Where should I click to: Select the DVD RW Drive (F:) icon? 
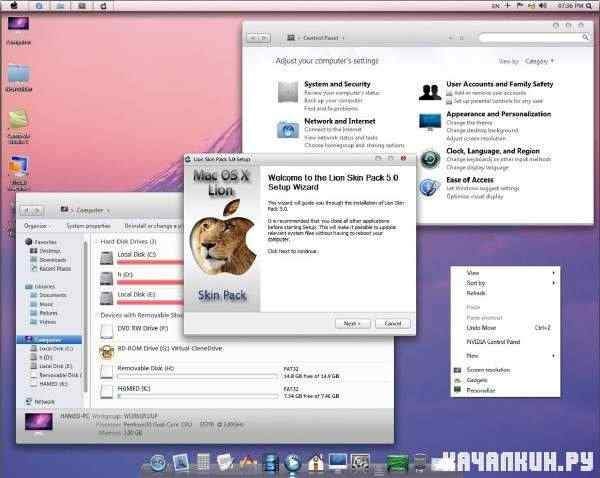click(x=106, y=331)
